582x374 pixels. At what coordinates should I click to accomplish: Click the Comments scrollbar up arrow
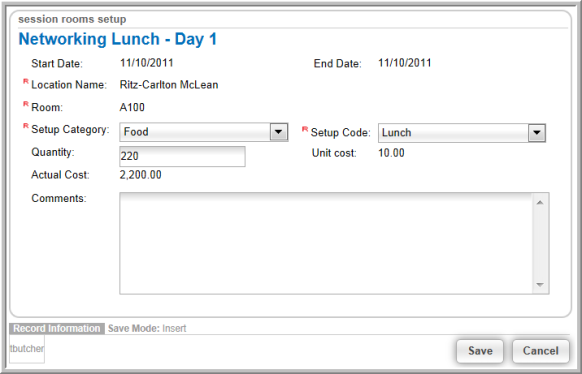click(540, 203)
